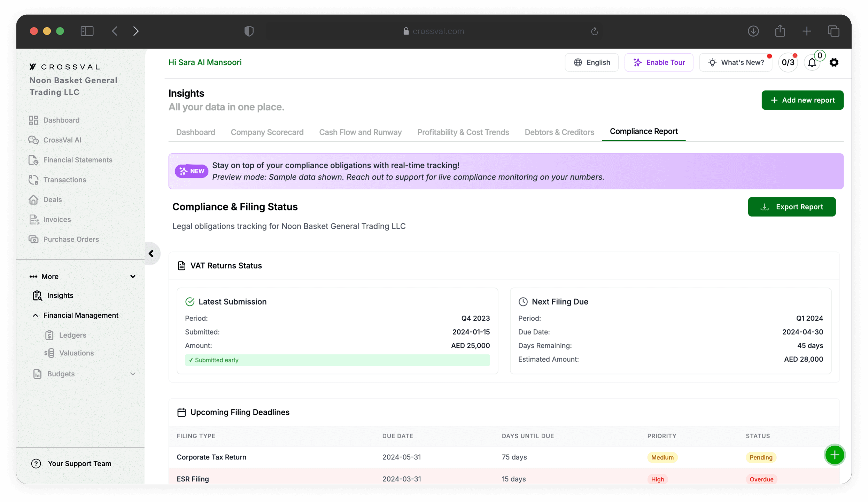Show browser tab overview

834,31
